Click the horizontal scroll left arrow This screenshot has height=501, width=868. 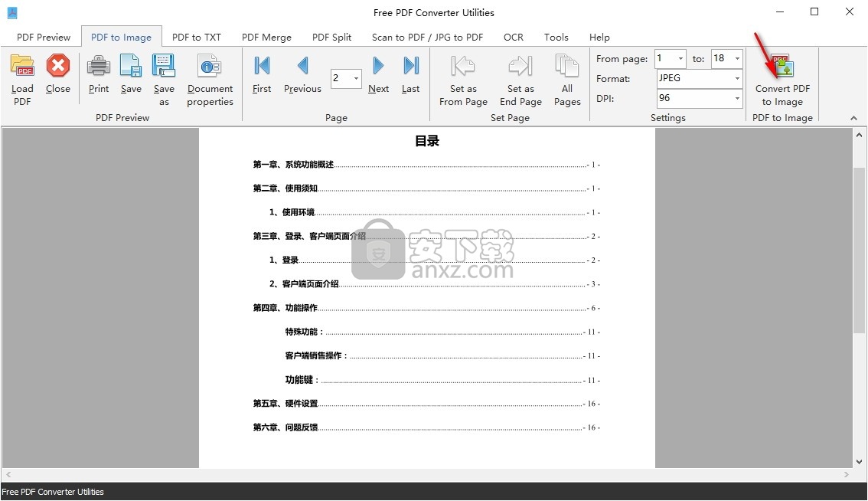pos(8,474)
